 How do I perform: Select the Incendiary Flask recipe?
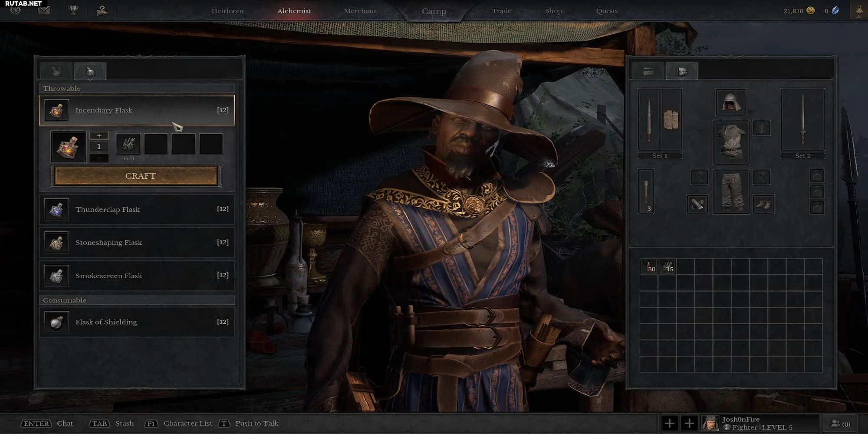pos(137,110)
